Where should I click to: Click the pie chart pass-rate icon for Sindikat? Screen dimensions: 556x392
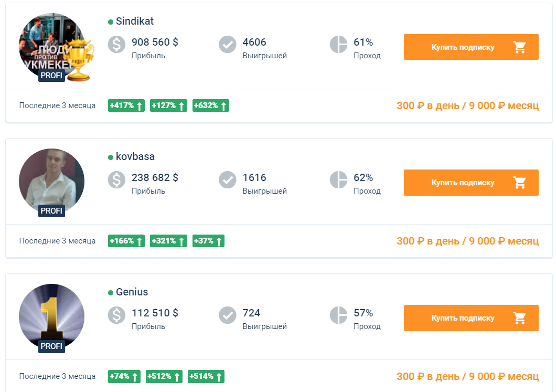coord(339,45)
